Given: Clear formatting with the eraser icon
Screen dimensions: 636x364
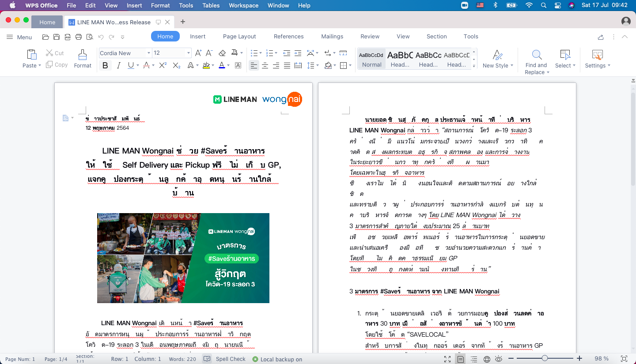Looking at the screenshot, I should coord(222,53).
